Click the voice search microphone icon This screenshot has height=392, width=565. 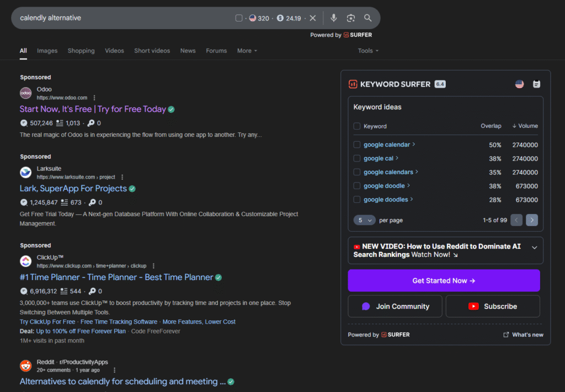(x=333, y=18)
